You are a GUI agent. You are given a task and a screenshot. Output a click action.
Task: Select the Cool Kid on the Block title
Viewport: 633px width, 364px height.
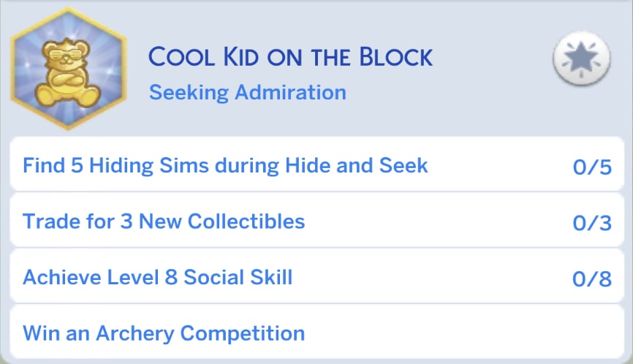click(x=290, y=56)
